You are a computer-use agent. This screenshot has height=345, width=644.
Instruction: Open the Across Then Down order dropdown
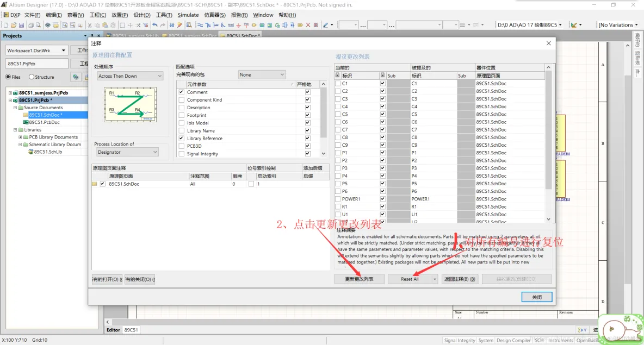tap(130, 76)
